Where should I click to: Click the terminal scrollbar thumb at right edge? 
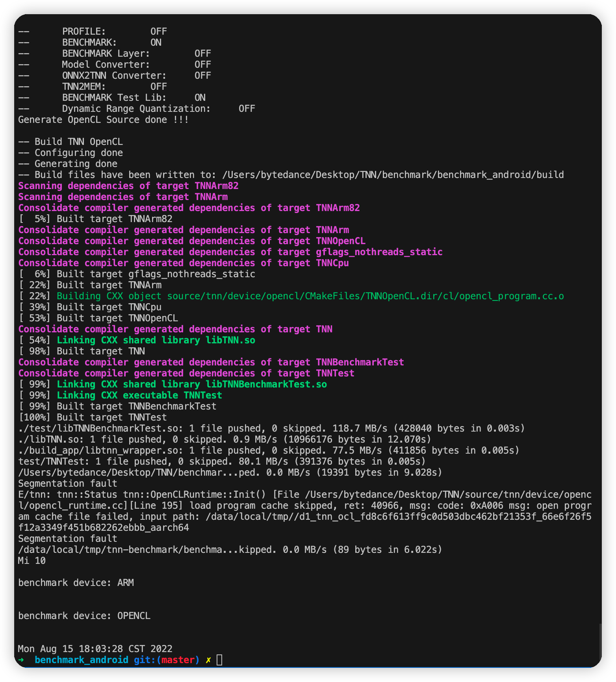pyautogui.click(x=600, y=644)
